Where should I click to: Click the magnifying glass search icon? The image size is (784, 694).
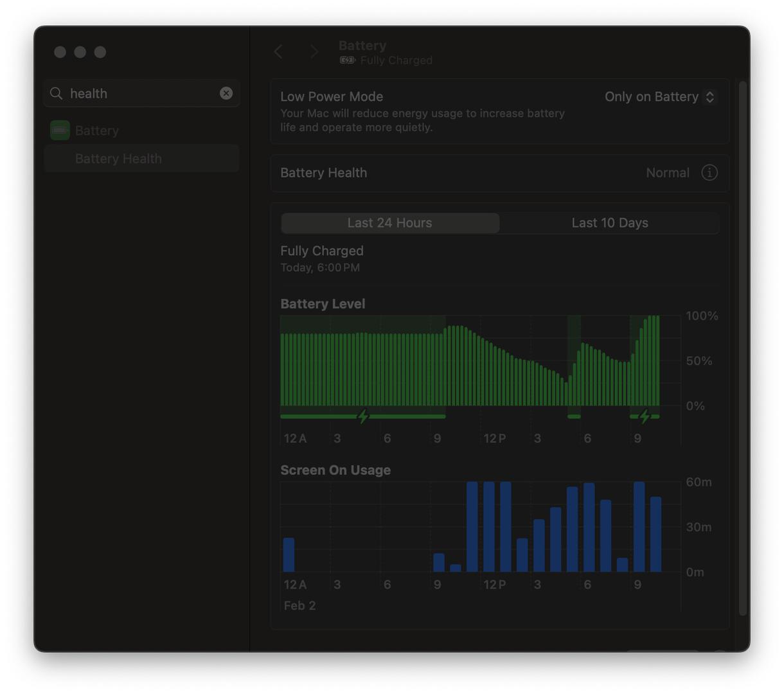57,94
